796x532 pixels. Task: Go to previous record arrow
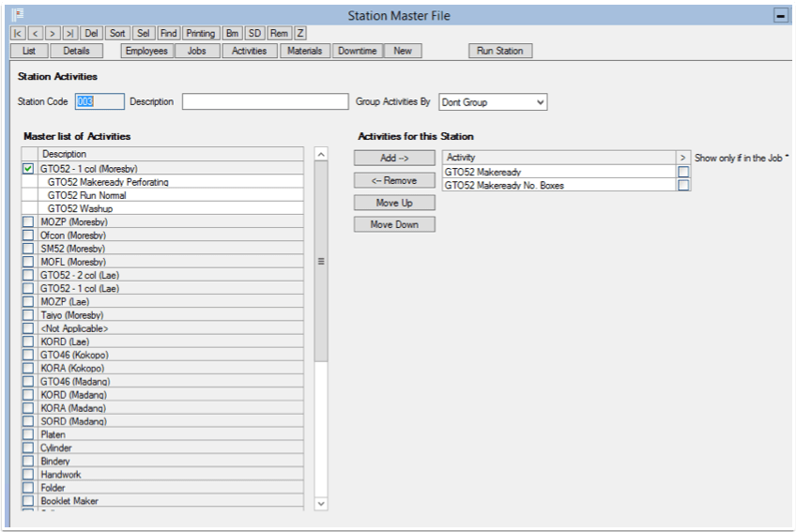pos(35,34)
